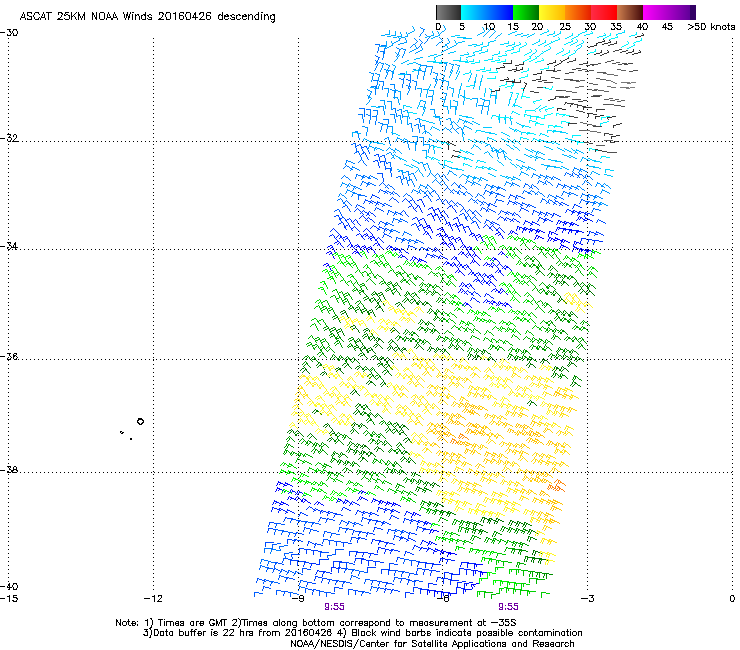Screen dimensions: 740x650
Task: Click the orange 25-30 knots legend segment
Action: tap(578, 12)
